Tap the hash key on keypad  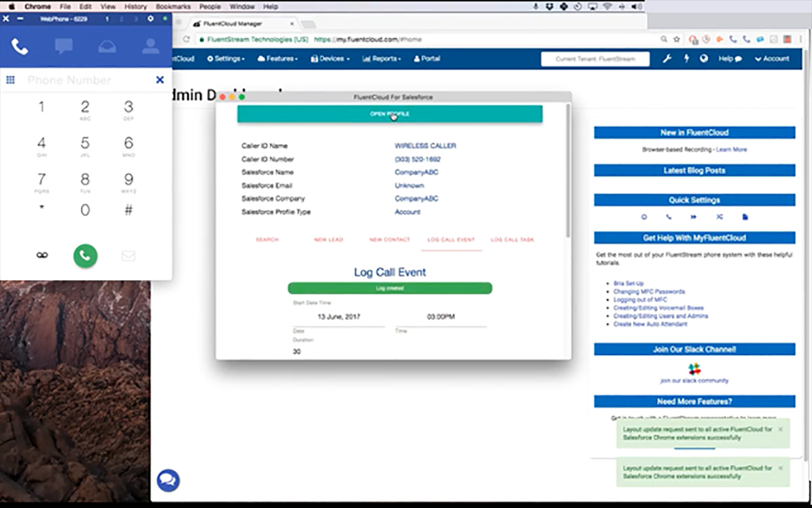(129, 210)
